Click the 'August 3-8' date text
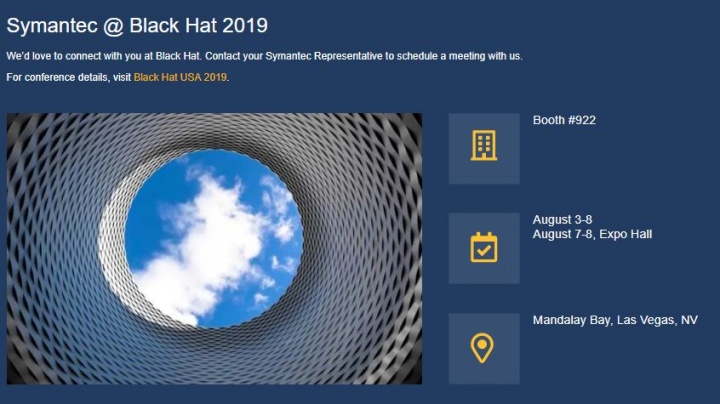Viewport: 720px width, 404px height. [x=562, y=219]
